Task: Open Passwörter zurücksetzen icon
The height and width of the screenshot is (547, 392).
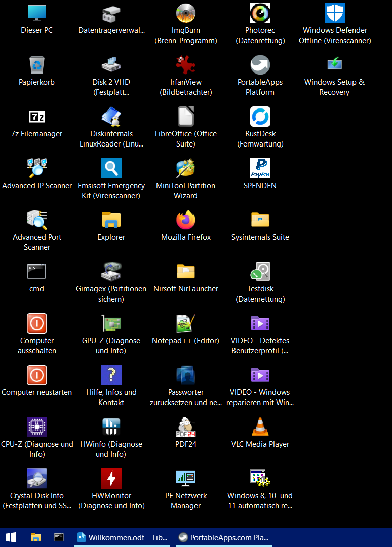Action: click(x=186, y=375)
